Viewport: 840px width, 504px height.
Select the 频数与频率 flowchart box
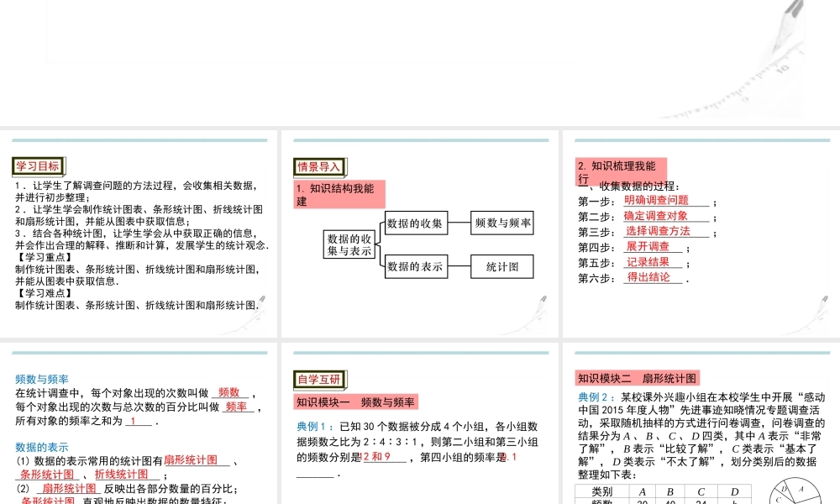click(502, 224)
